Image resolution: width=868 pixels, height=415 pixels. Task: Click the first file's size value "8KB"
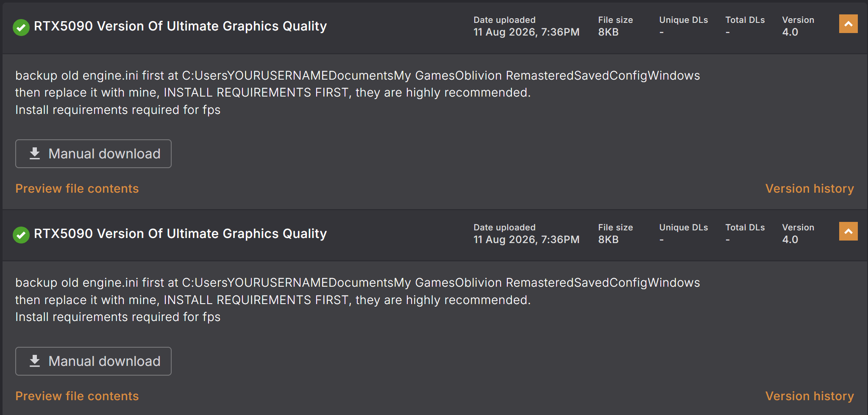[608, 32]
